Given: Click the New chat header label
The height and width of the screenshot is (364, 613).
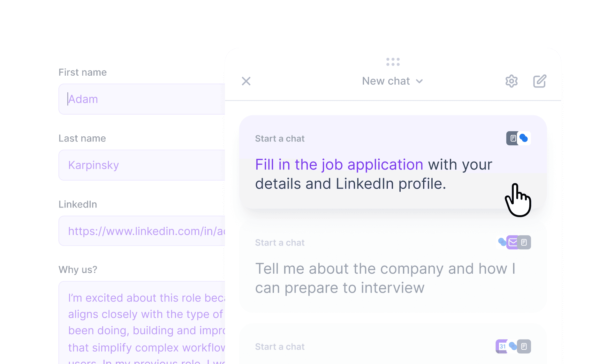Looking at the screenshot, I should [386, 81].
